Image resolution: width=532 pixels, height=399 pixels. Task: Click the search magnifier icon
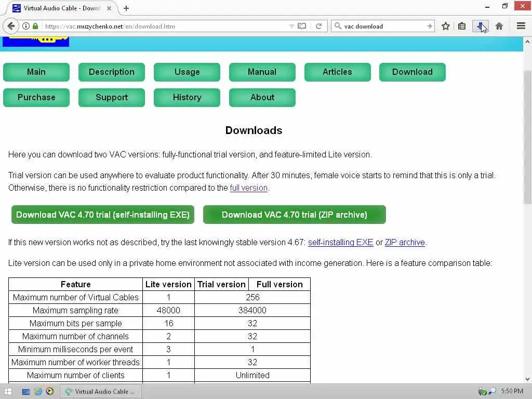338,26
